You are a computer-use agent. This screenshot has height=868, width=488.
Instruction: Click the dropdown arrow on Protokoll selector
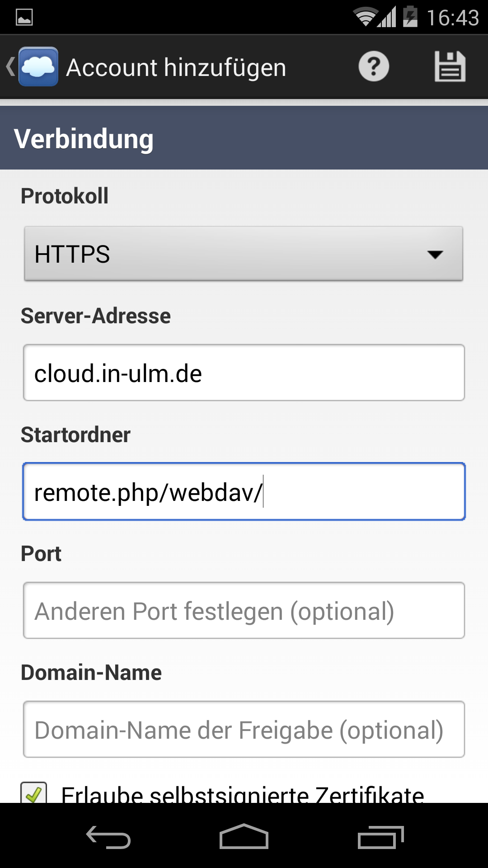[x=435, y=255]
